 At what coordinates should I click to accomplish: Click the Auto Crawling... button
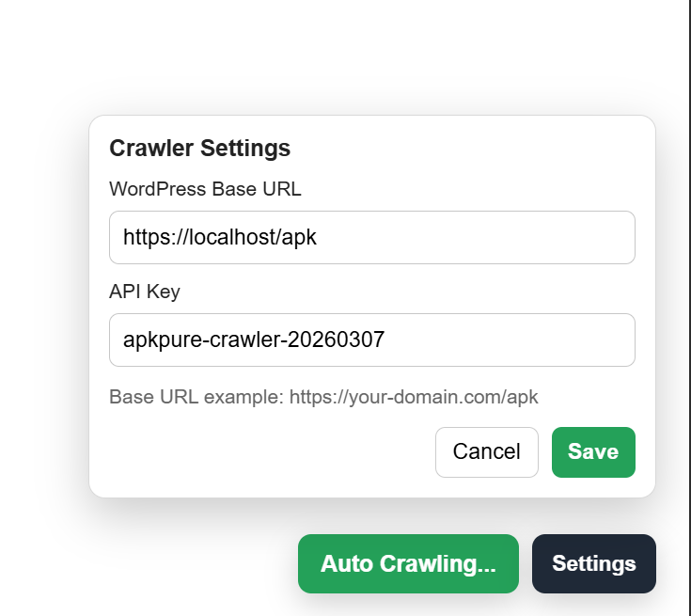[408, 564]
